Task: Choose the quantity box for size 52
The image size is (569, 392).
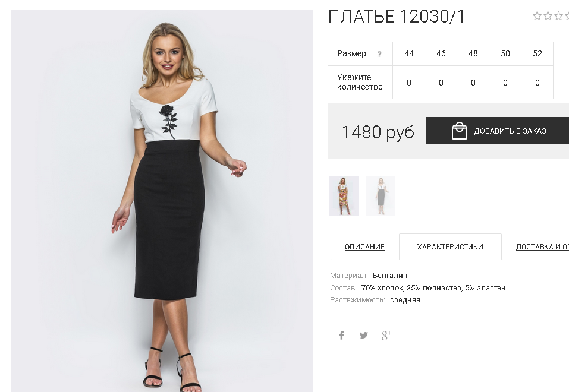Action: 537,83
